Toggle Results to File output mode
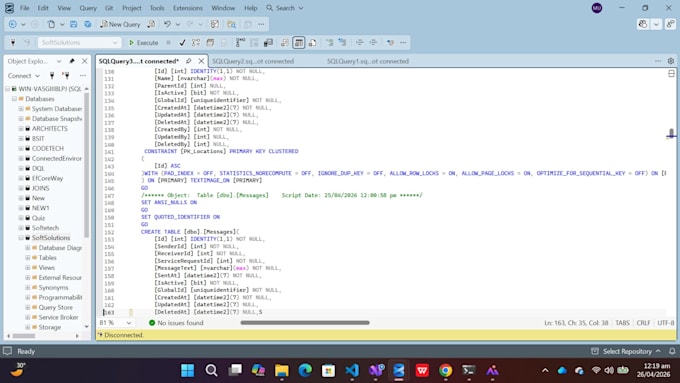This screenshot has height=383, width=680. (x=312, y=43)
